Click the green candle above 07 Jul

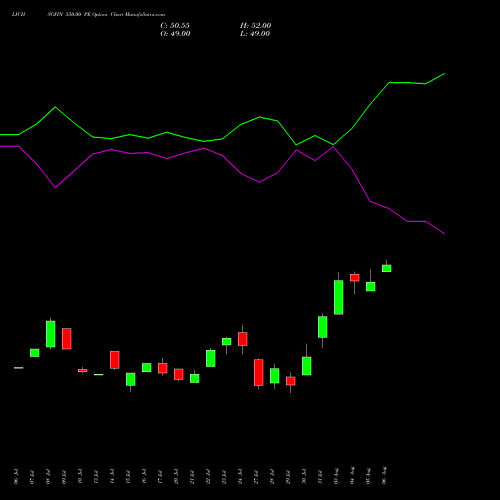[x=35, y=353]
